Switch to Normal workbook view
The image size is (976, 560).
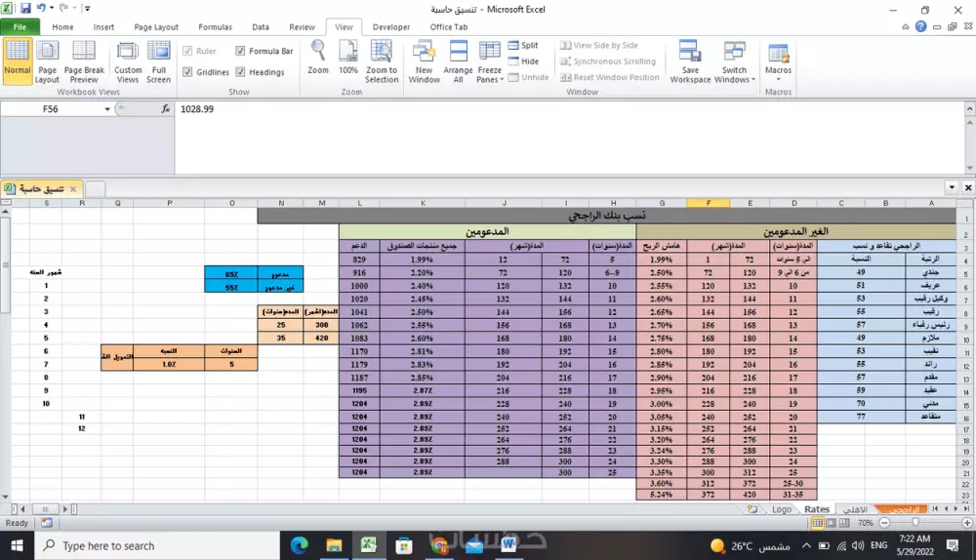point(18,61)
